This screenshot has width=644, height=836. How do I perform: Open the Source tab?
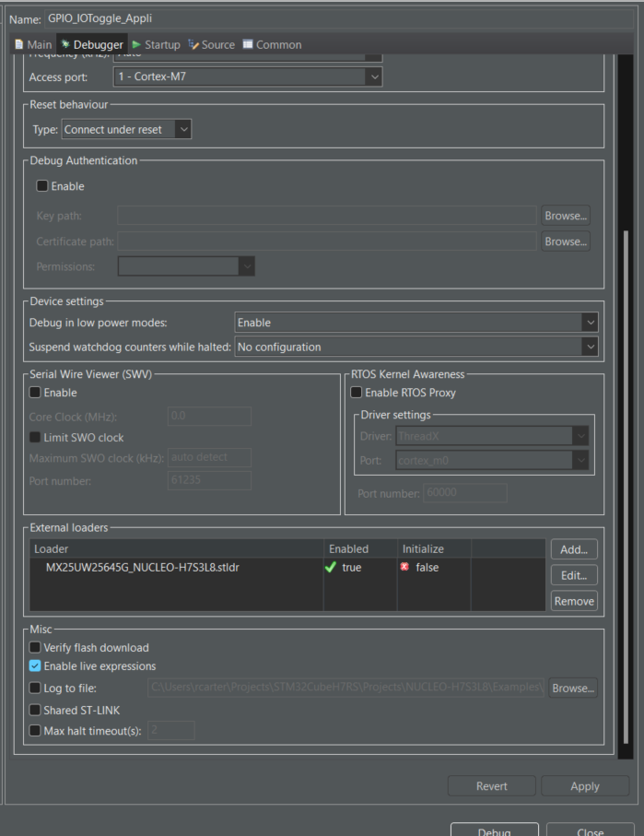211,45
